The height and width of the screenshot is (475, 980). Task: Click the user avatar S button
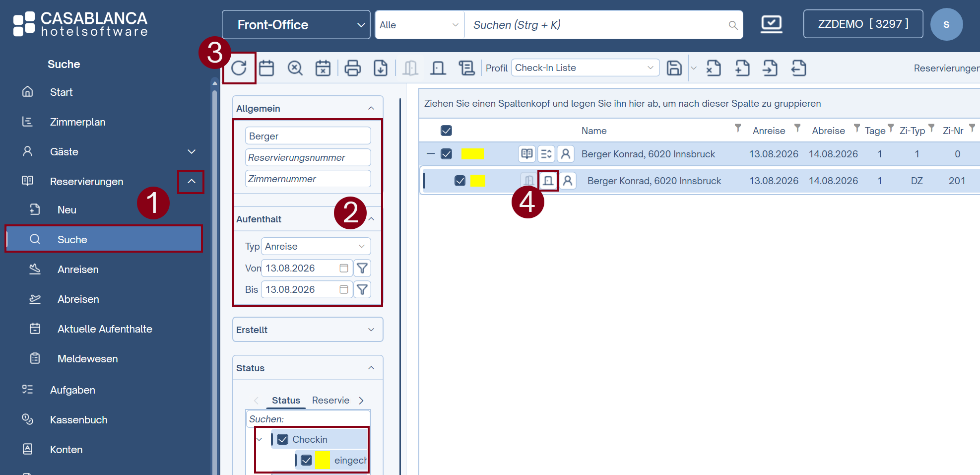click(x=946, y=24)
